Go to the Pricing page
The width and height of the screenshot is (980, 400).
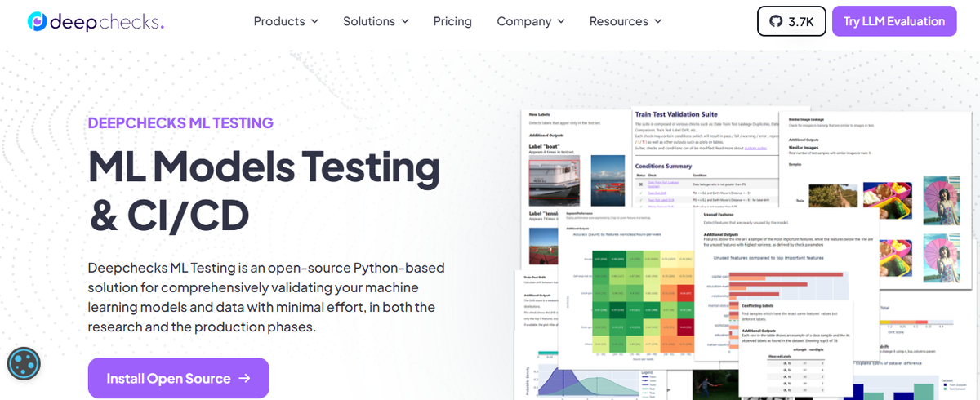coord(452,21)
